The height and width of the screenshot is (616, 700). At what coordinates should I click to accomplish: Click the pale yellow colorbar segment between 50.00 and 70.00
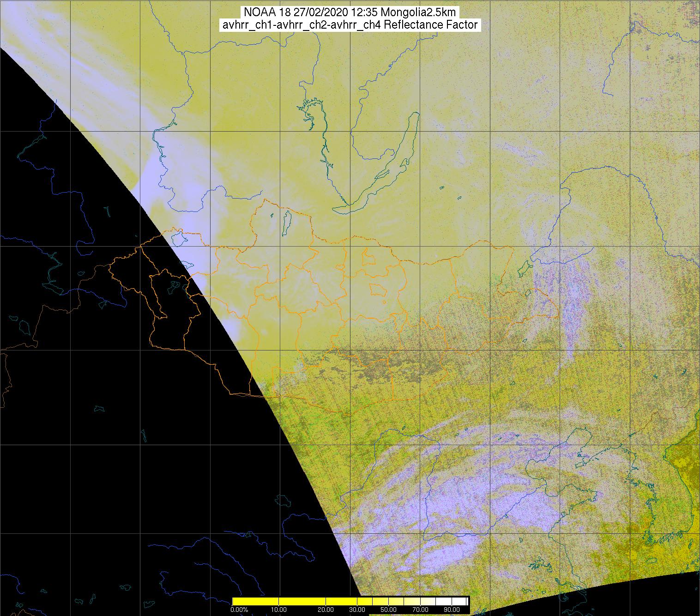coord(404,601)
